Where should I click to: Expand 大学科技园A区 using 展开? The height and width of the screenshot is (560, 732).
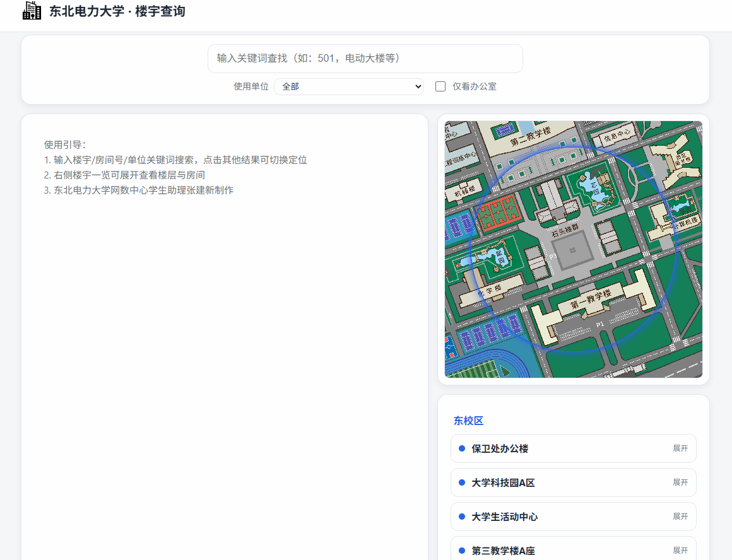680,482
